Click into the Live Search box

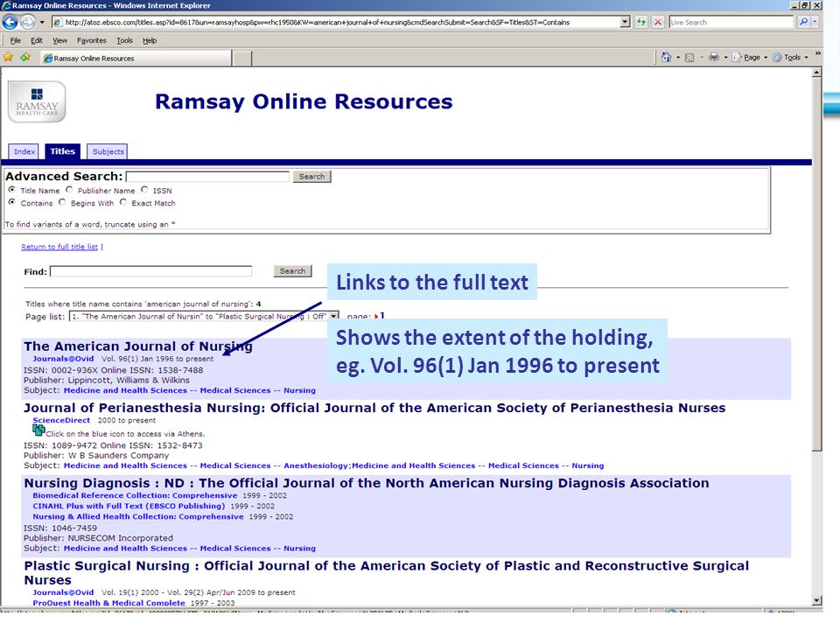click(731, 22)
